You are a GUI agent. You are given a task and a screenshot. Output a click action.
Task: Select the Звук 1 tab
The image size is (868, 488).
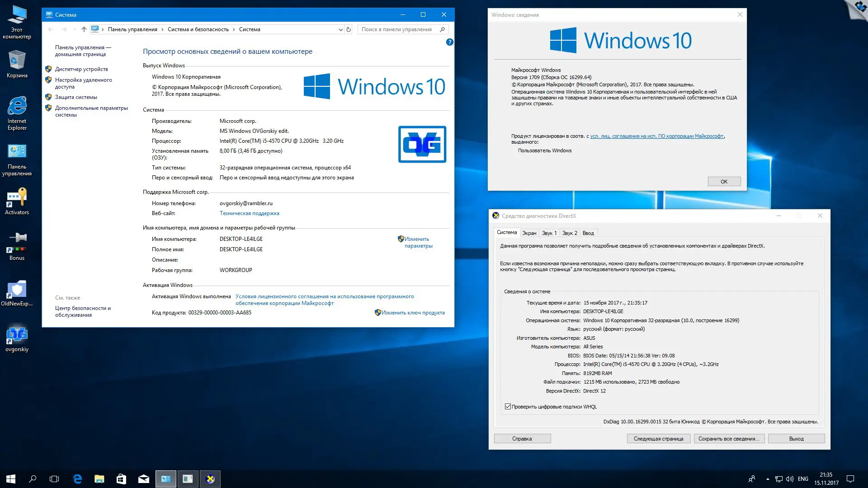549,233
